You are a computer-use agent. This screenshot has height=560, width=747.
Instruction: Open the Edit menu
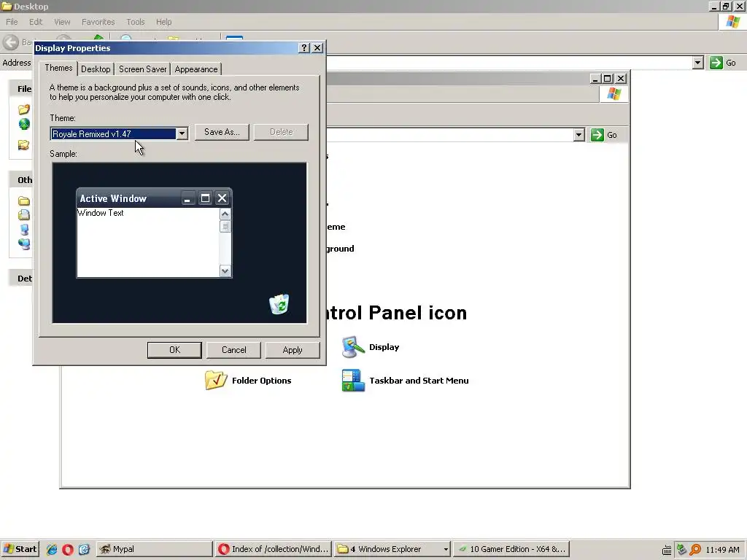point(36,22)
